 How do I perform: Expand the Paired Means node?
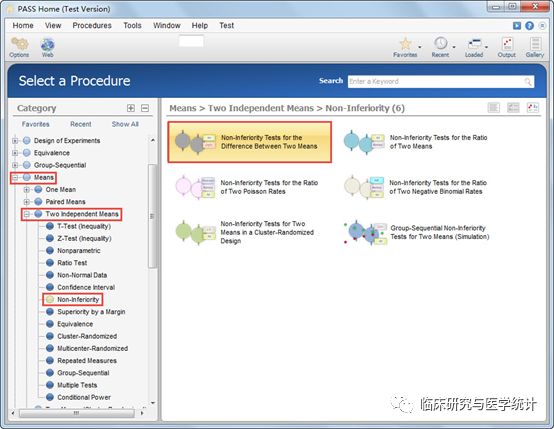[x=26, y=202]
